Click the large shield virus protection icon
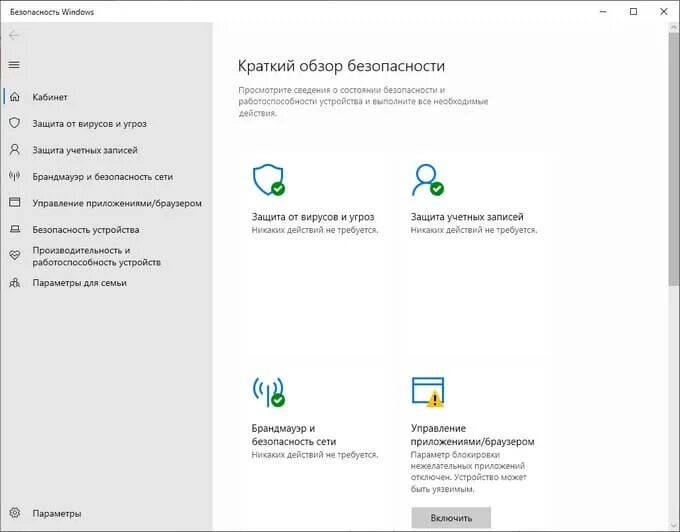 (x=269, y=180)
